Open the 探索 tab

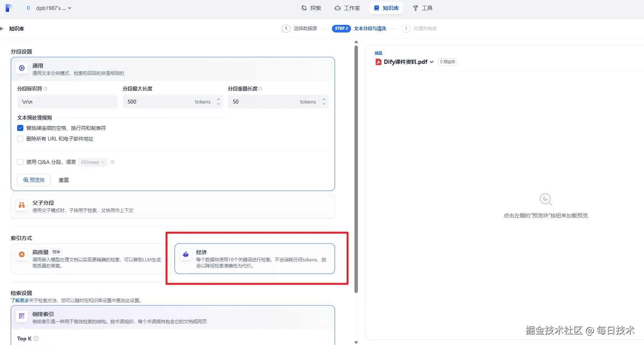click(x=311, y=8)
